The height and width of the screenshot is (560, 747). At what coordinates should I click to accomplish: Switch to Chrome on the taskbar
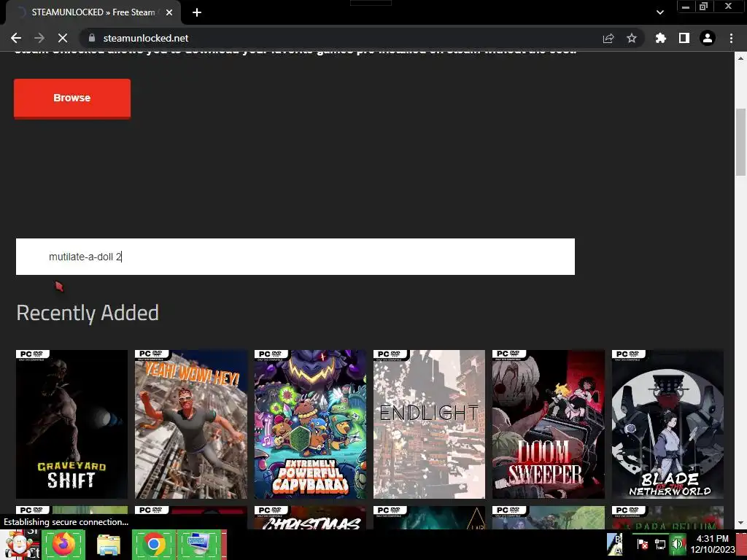154,544
